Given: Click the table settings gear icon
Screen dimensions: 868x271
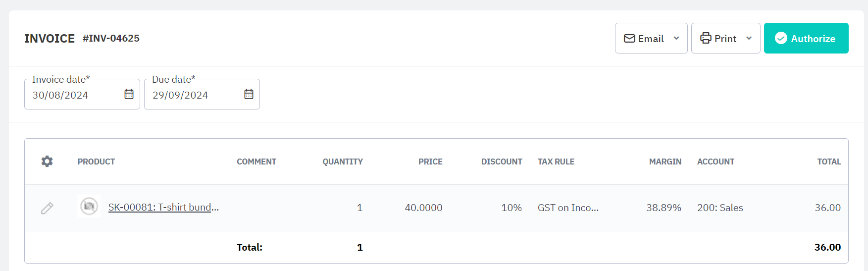Looking at the screenshot, I should (x=47, y=162).
